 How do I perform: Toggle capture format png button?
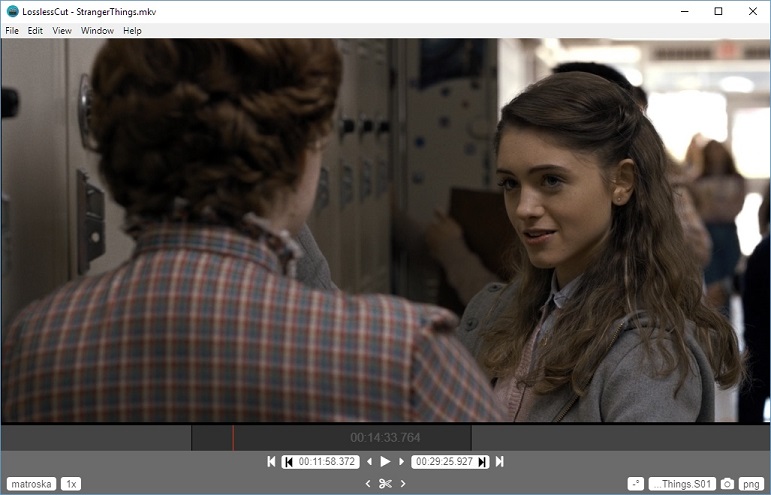coord(751,484)
